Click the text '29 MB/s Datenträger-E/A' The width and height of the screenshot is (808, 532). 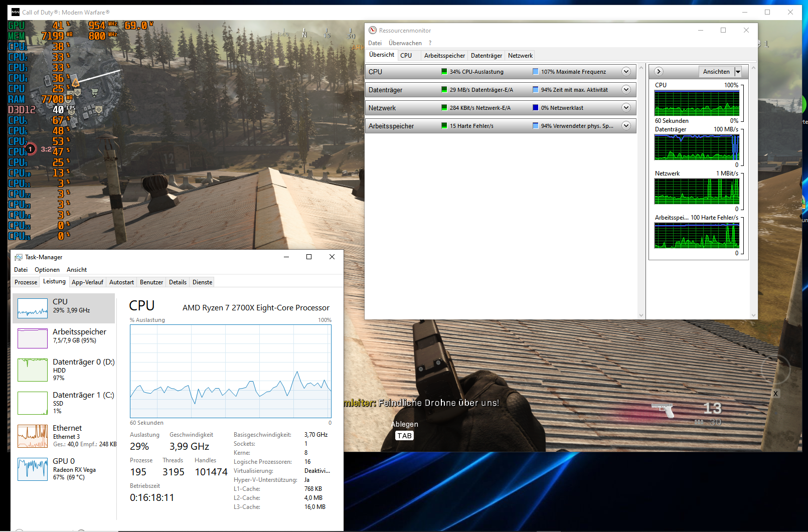[x=481, y=90]
